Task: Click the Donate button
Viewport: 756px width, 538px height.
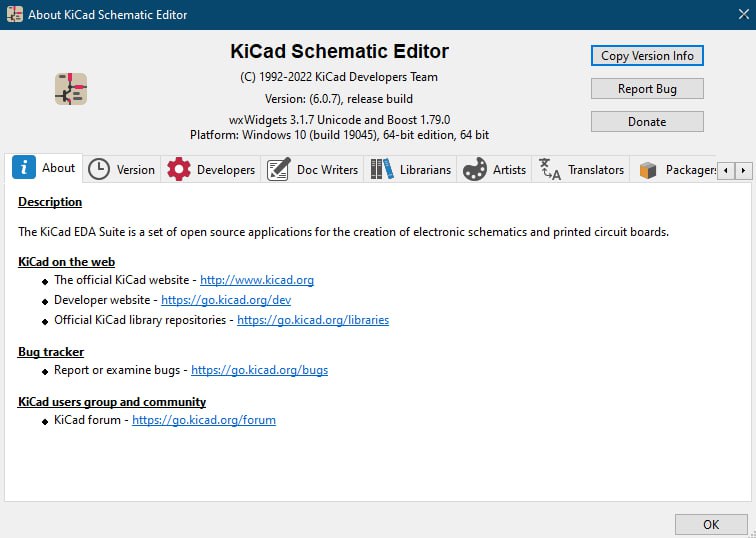Action: (647, 121)
